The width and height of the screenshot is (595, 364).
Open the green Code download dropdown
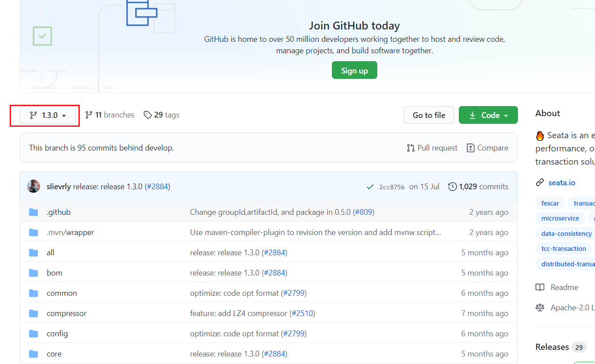pyautogui.click(x=488, y=115)
